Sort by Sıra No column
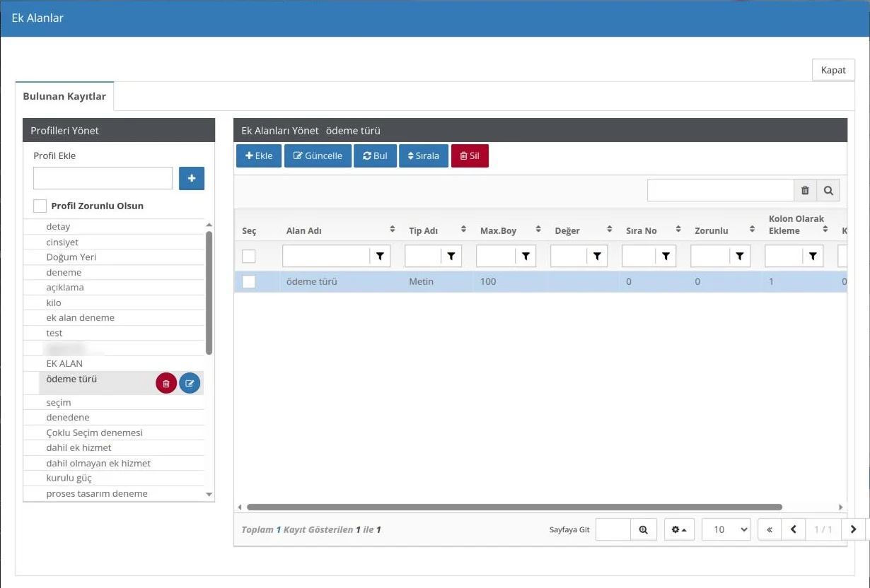Screen dimensions: 870x588 point(679,230)
